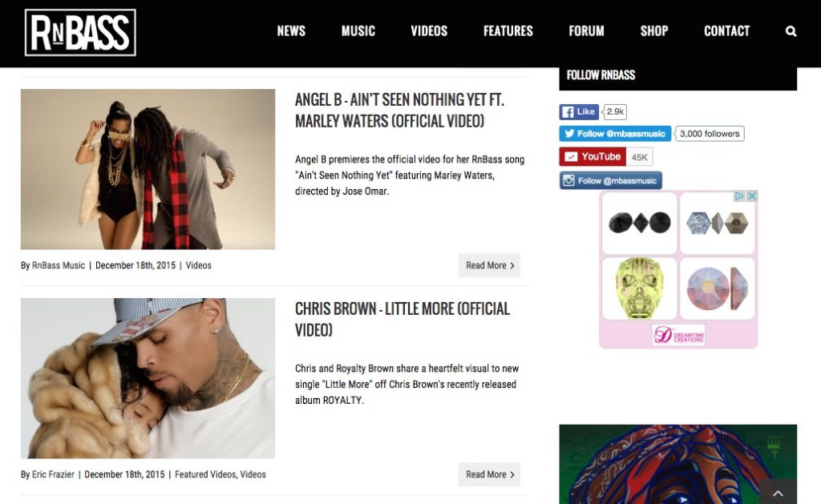The height and width of the screenshot is (504, 821).
Task: Open the Chris Brown Little More title
Action: [402, 319]
